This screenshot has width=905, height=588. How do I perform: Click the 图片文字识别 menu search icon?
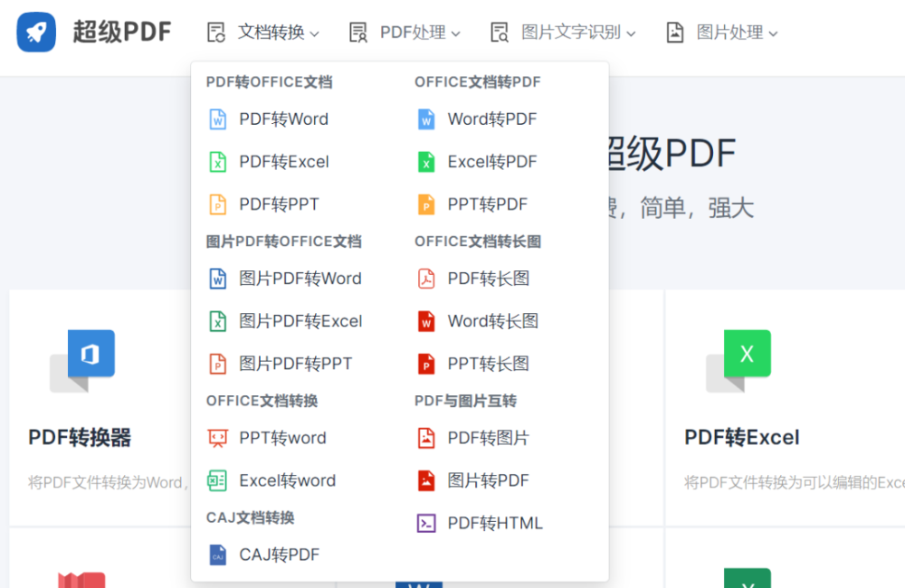pyautogui.click(x=500, y=33)
